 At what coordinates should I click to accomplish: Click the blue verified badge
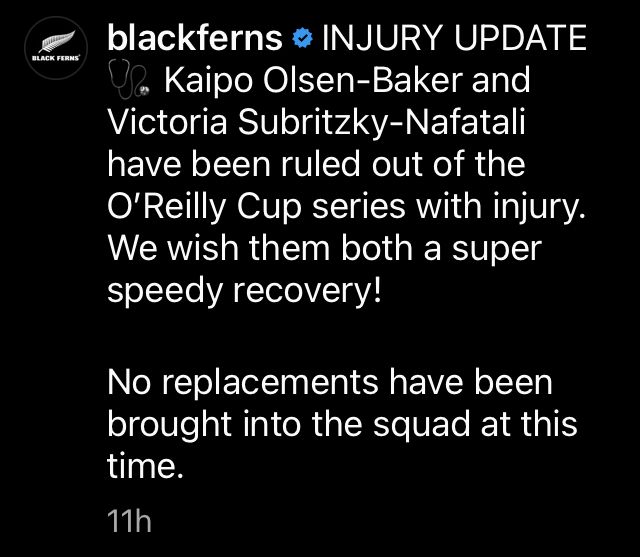click(x=300, y=39)
